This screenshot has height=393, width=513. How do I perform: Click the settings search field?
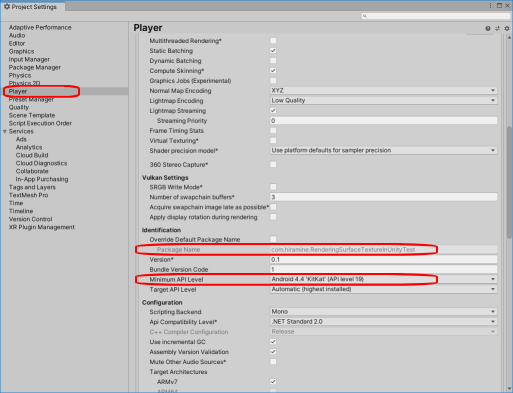point(435,16)
